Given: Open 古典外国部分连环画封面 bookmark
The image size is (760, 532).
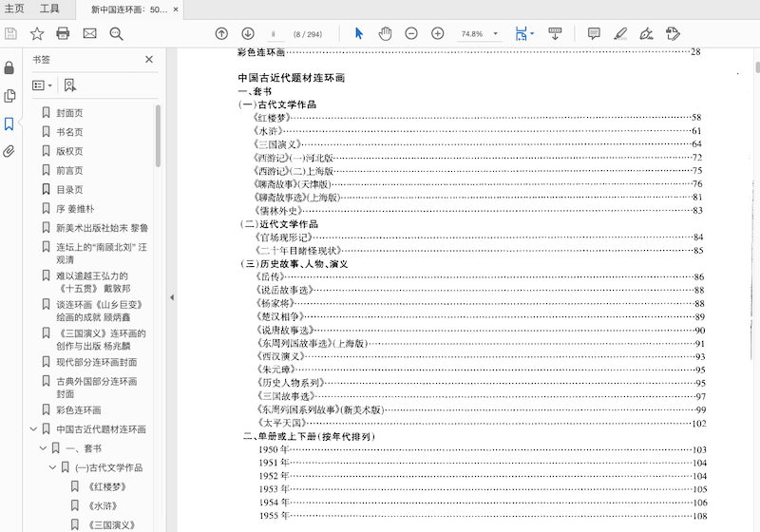Looking at the screenshot, I should pos(97,388).
